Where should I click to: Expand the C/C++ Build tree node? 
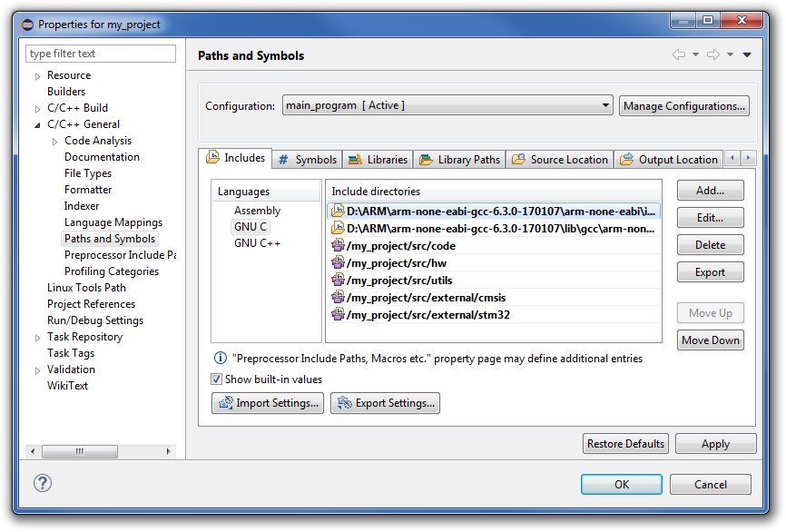pyautogui.click(x=37, y=109)
